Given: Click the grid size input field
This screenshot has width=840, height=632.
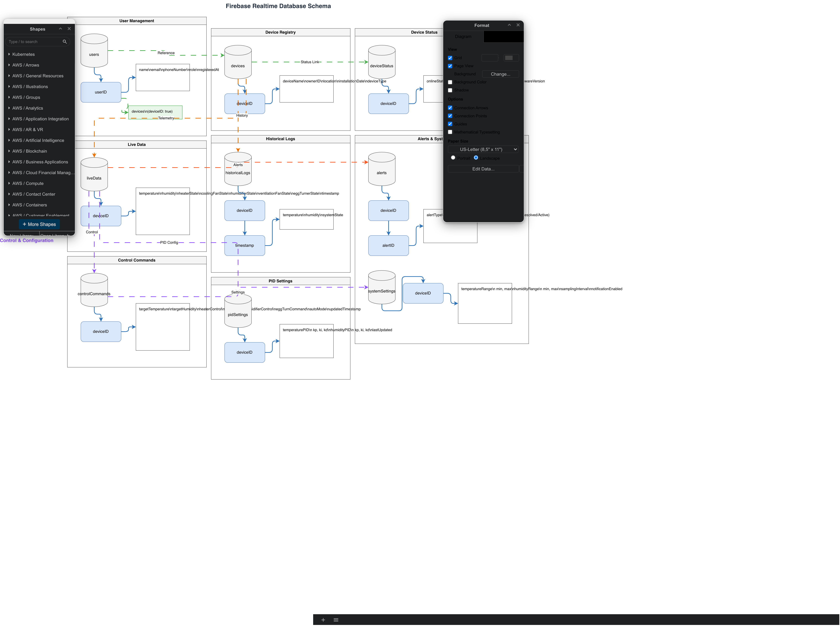Looking at the screenshot, I should (x=490, y=58).
